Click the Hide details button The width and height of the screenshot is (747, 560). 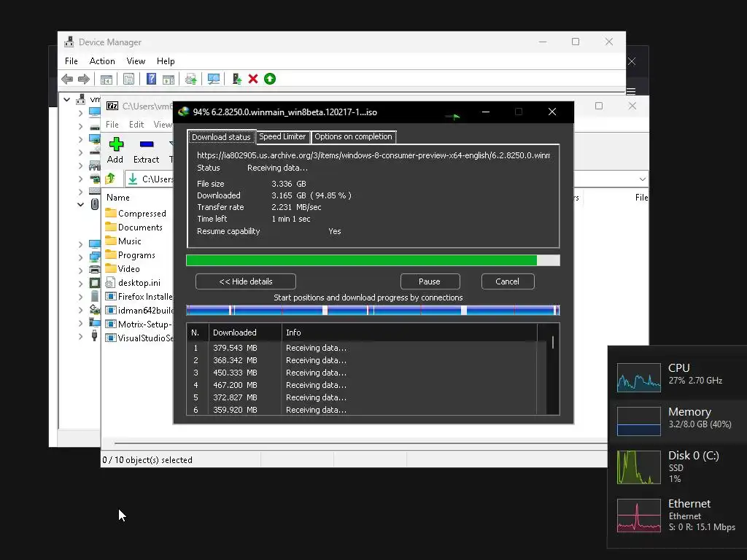pos(246,281)
